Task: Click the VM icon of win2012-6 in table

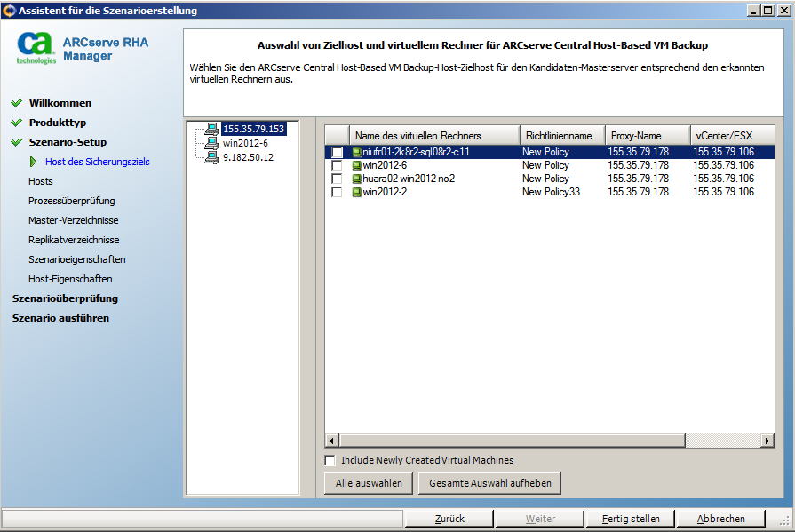Action: pos(357,165)
